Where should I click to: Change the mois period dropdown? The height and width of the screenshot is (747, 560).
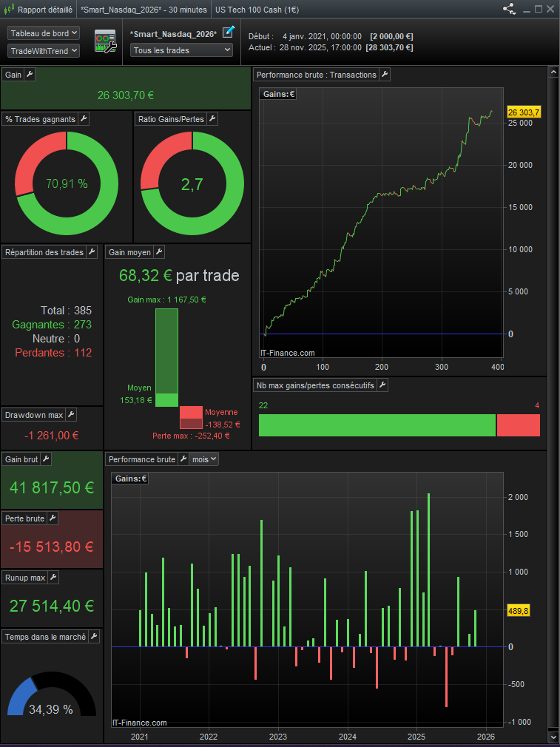pyautogui.click(x=204, y=459)
